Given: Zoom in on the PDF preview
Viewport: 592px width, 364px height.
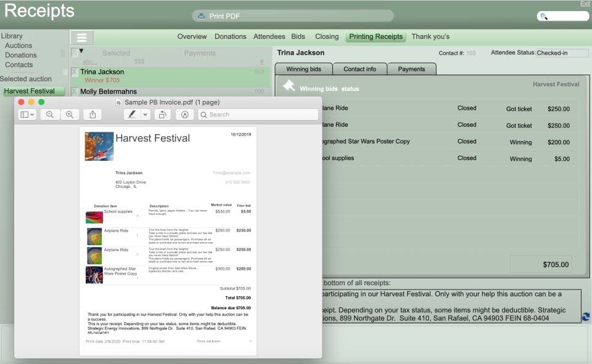Looking at the screenshot, I should (x=70, y=115).
